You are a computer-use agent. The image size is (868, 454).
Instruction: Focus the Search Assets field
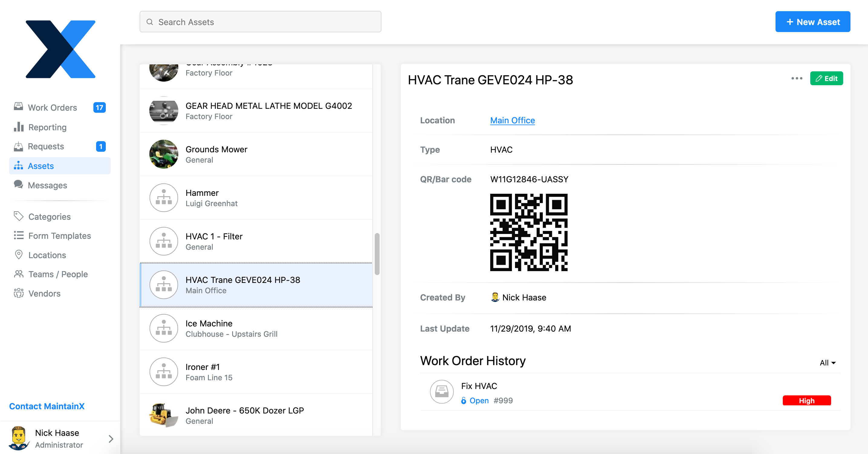[260, 22]
